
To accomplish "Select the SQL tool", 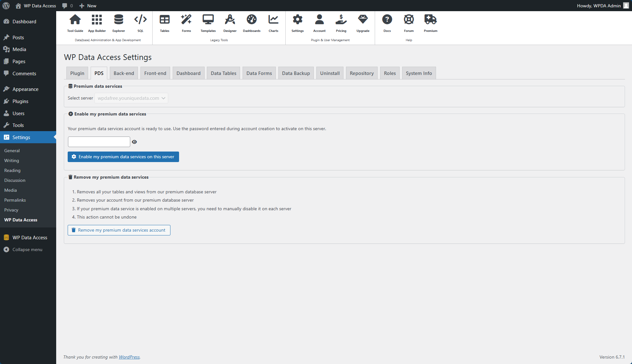I will coord(140,22).
